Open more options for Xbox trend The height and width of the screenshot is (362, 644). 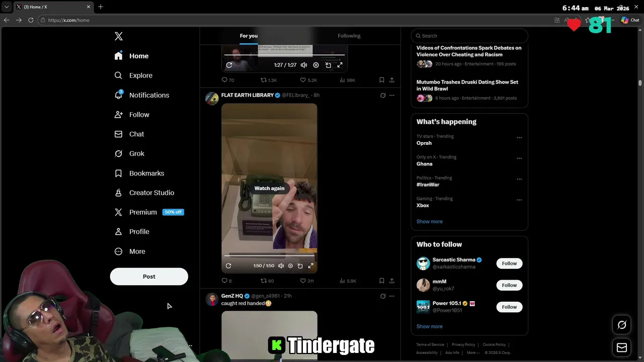tap(519, 200)
